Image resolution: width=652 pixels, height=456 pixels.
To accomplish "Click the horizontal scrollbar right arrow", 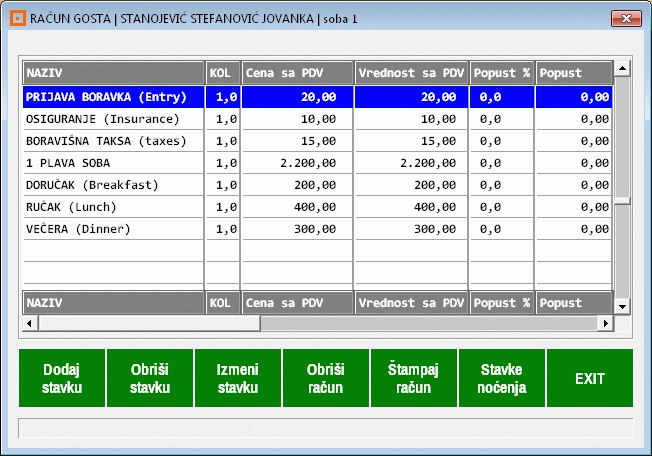I will [605, 323].
